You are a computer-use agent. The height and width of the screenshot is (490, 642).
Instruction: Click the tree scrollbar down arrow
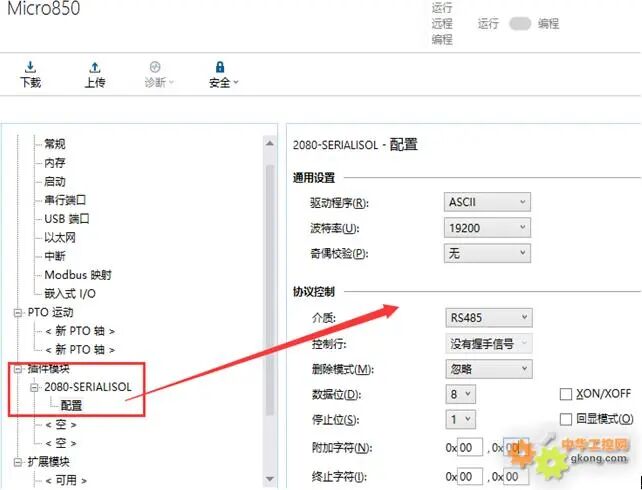pyautogui.click(x=269, y=479)
